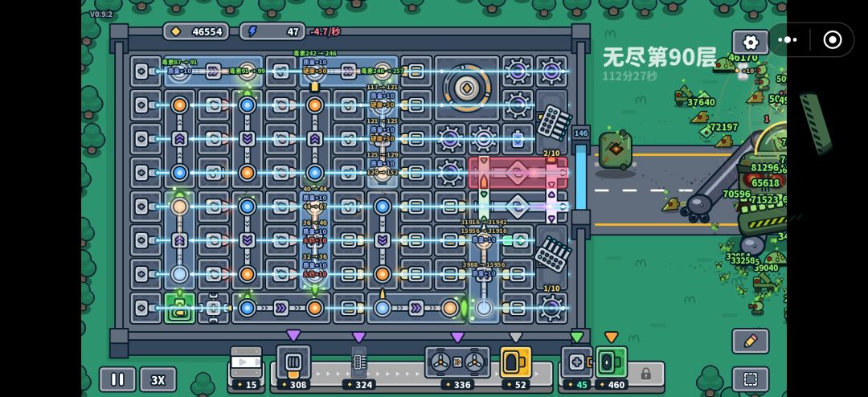
Task: Click the gate value 146
Action: point(581,133)
